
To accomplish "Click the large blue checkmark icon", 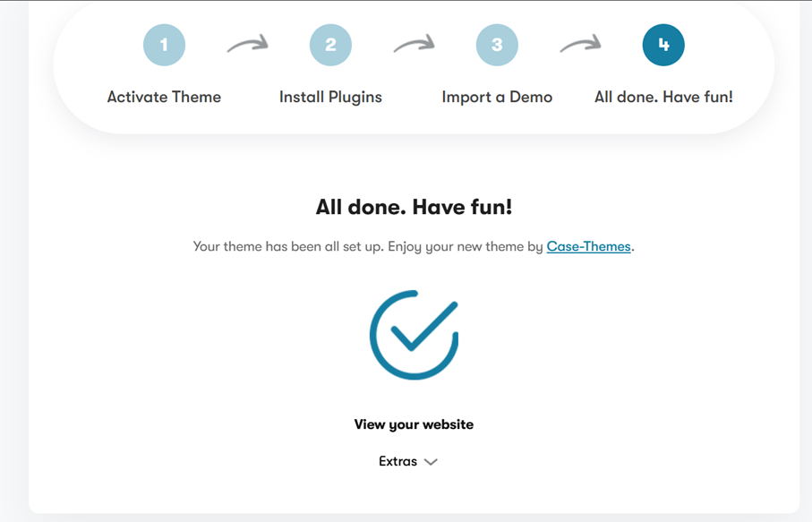I will [414, 335].
